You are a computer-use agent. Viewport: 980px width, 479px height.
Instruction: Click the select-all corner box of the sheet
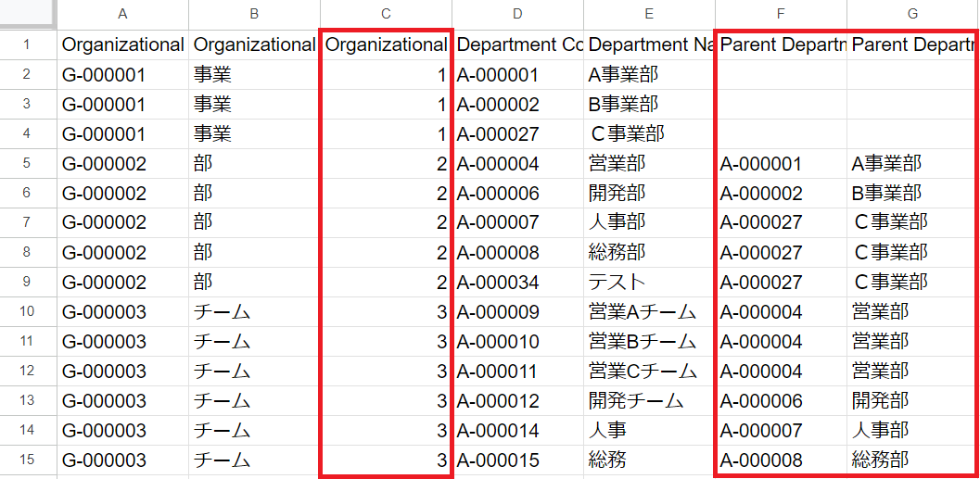point(28,13)
